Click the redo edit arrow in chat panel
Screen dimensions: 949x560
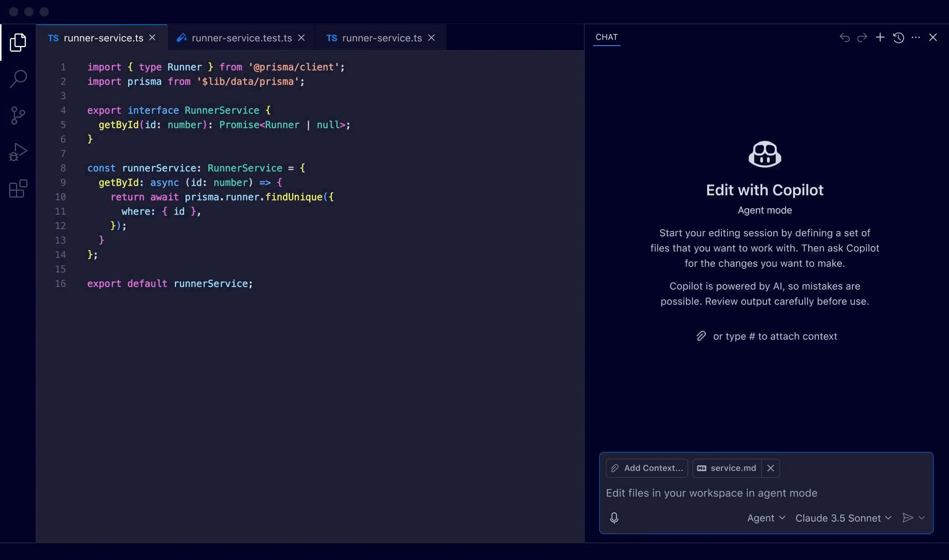coord(862,37)
